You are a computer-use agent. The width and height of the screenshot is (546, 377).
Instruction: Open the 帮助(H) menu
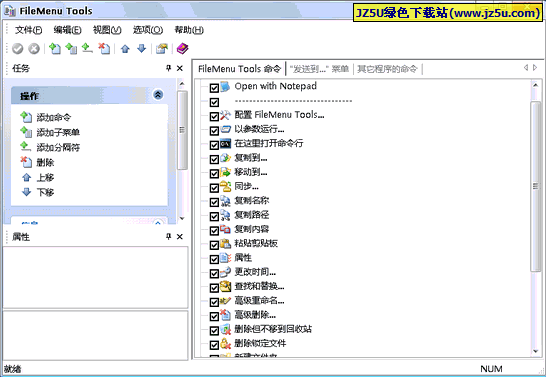coord(189,30)
